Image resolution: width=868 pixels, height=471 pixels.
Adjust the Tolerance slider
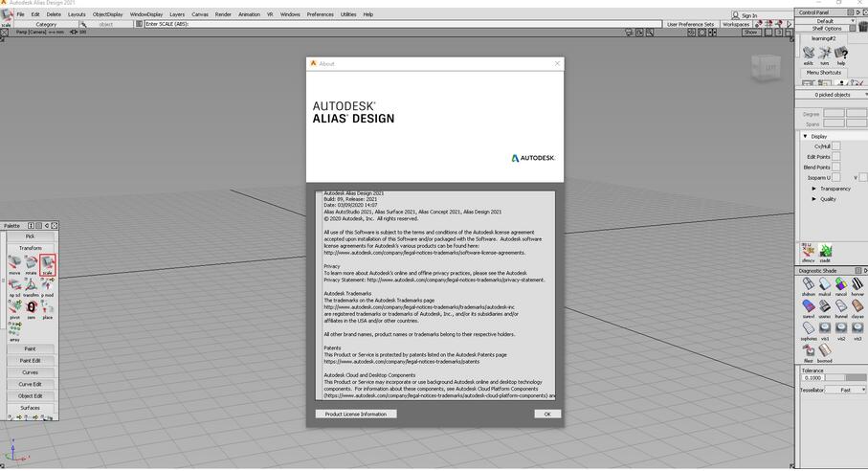[x=845, y=378]
